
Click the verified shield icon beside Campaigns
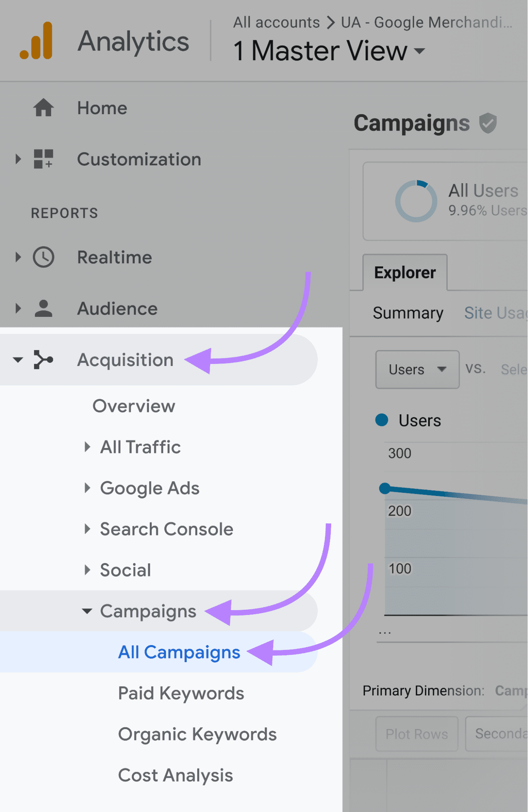488,123
